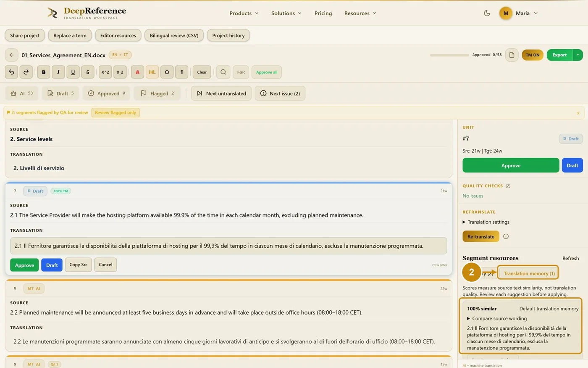Go back with the left arrow button
The width and height of the screenshot is (588, 368).
point(11,55)
